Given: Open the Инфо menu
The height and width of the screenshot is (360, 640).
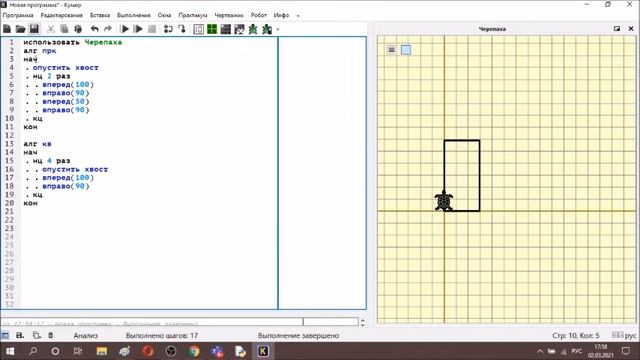Looking at the screenshot, I should (281, 15).
